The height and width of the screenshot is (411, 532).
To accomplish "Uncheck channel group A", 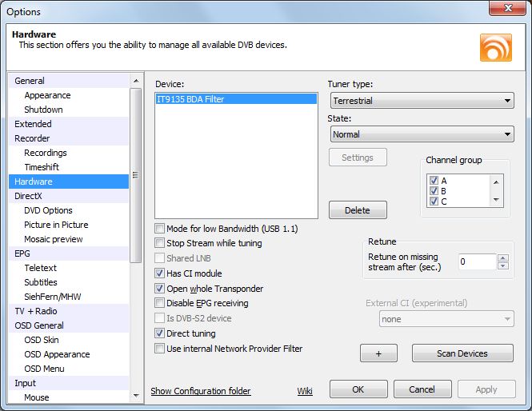I will (434, 181).
